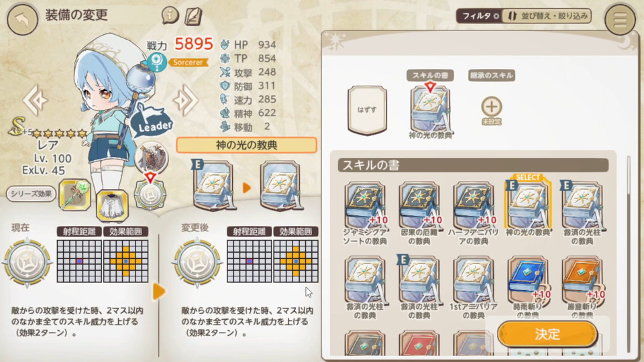644x362 pixels.
Task: Open the info speech-bubble icon
Action: [x=170, y=16]
